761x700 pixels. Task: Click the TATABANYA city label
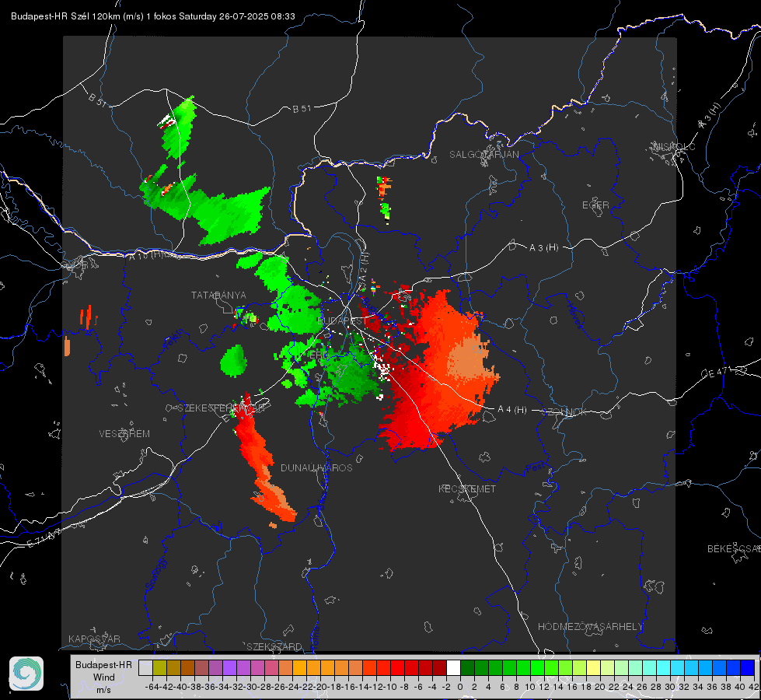click(218, 296)
